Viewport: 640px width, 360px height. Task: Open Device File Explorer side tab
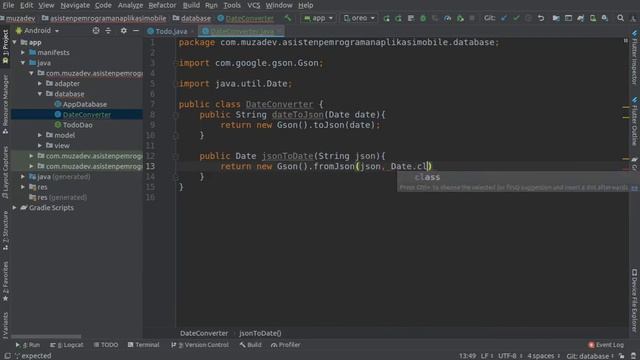[x=635, y=301]
